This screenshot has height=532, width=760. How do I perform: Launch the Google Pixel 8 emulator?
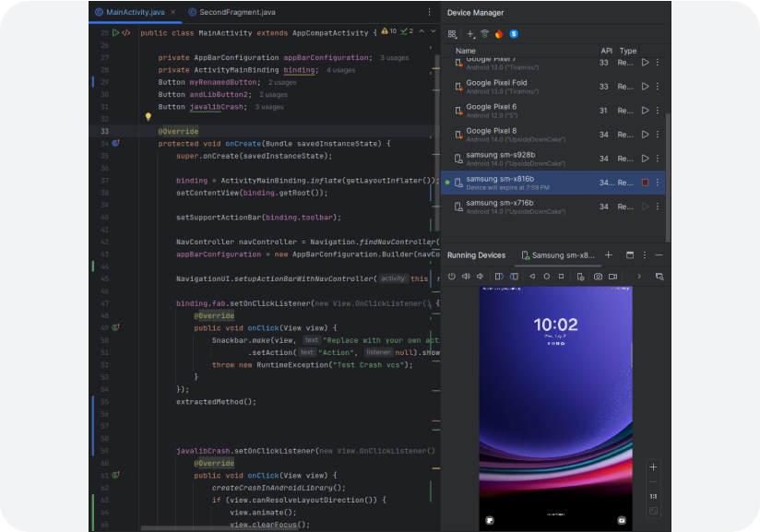pos(645,133)
